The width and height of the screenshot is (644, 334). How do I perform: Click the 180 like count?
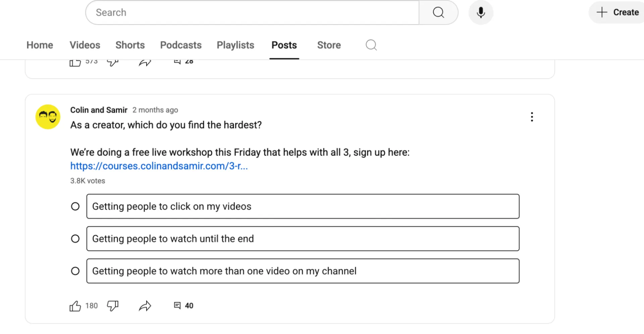[x=92, y=306]
